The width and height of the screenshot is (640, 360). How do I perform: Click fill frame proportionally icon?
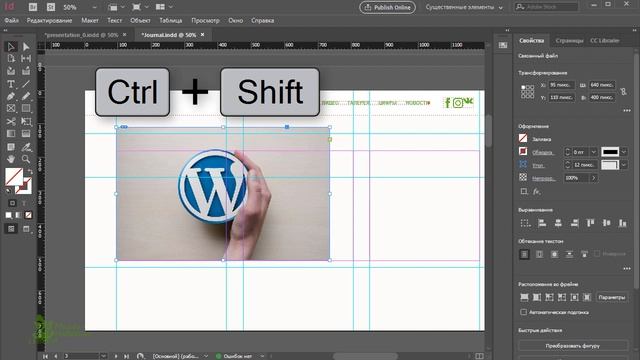524,297
